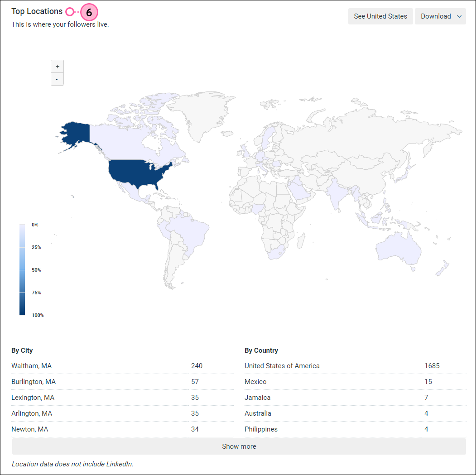Zoom out of the map with minus button

click(58, 79)
